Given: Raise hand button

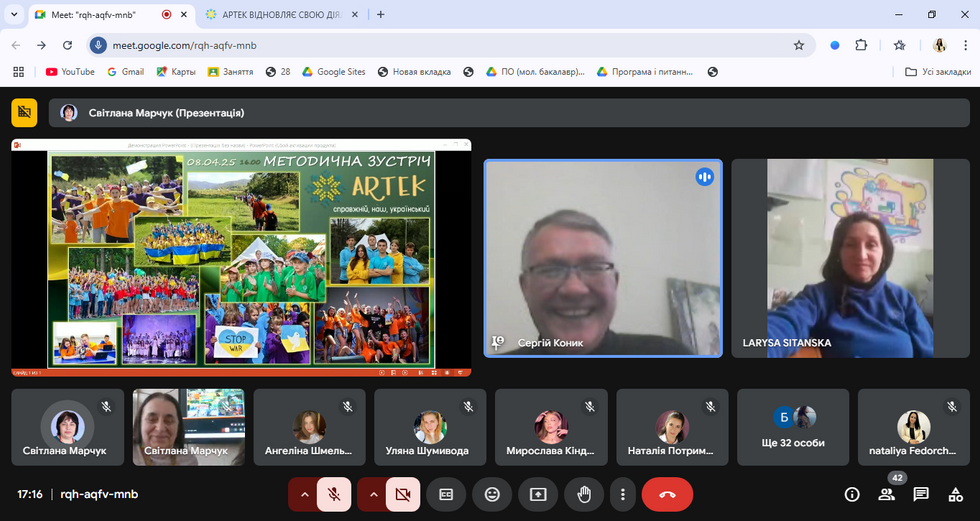Looking at the screenshot, I should [584, 495].
